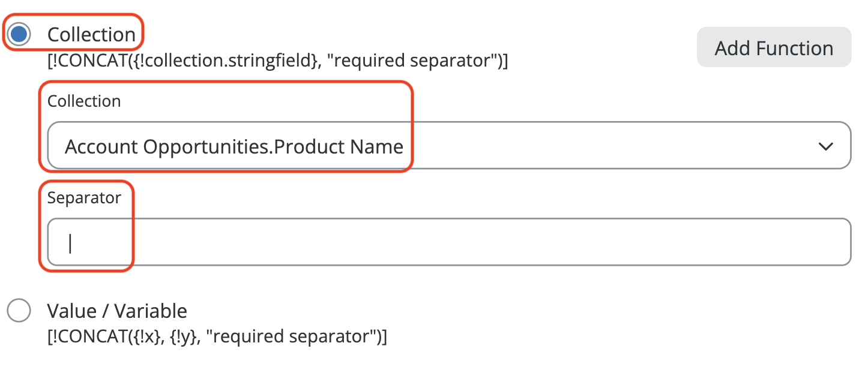Open the Account Opportunities.Product Name dropdown
Screen dimensions: 868x379
448,146
